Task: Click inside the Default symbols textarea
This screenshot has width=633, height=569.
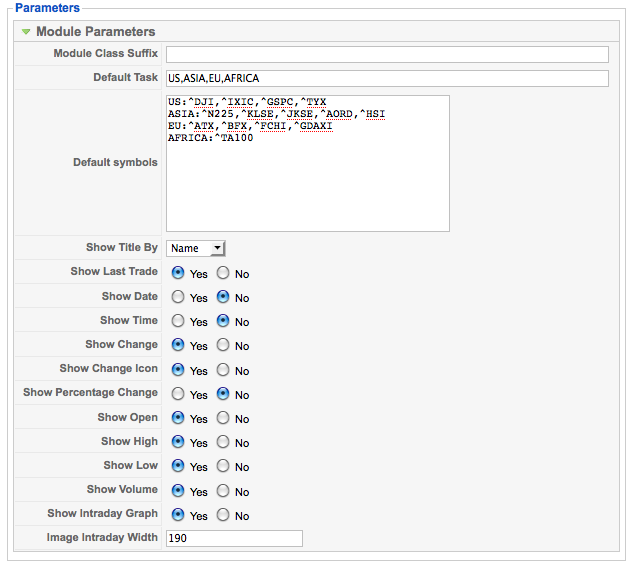Action: click(307, 163)
